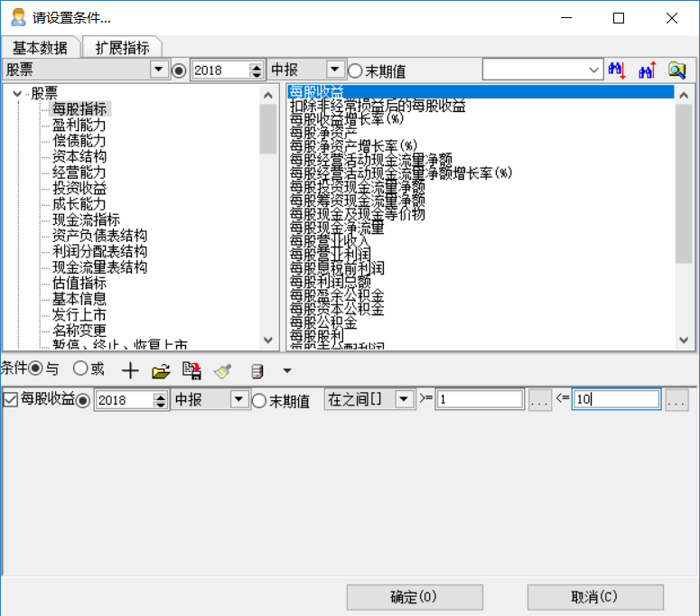Click the open-folder load conditions icon

click(x=161, y=370)
